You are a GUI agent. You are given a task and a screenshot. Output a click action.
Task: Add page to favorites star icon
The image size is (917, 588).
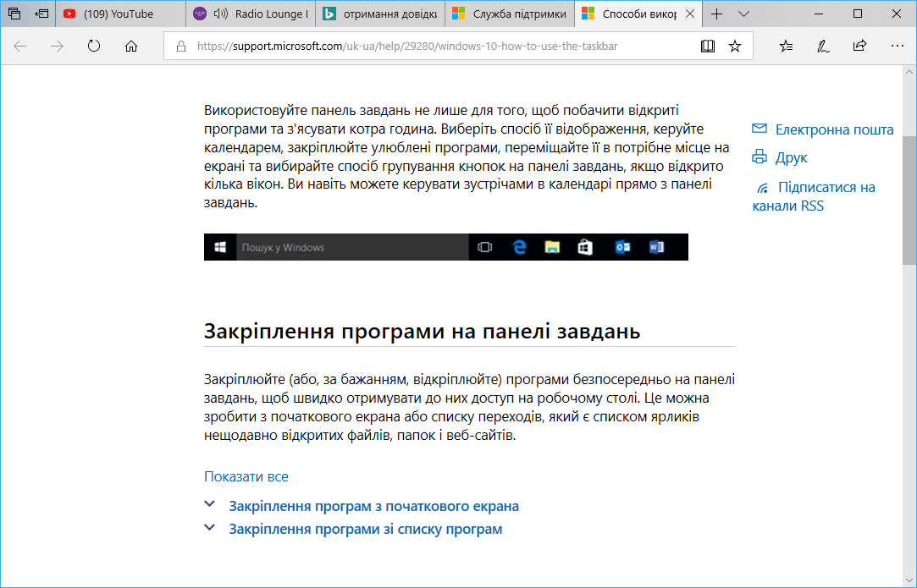tap(735, 47)
